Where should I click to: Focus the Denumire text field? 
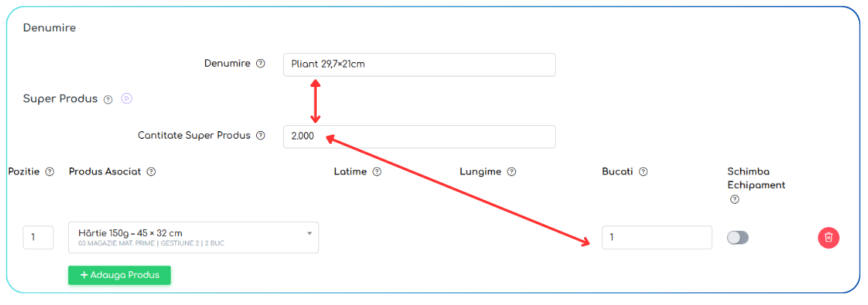[419, 64]
